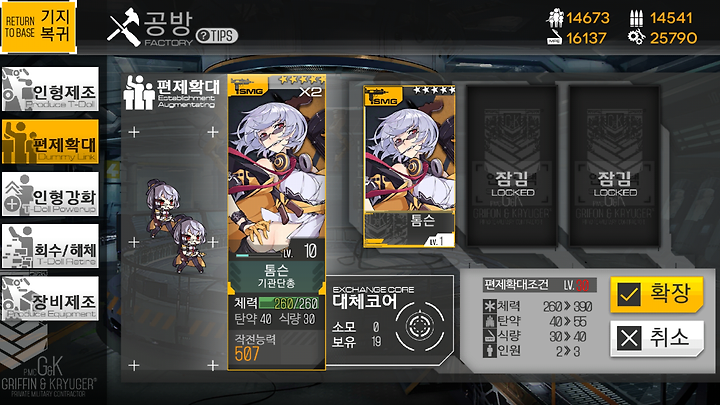This screenshot has width=720, height=405.
Task: Confirm expansion with the 확장 button
Action: click(x=657, y=294)
